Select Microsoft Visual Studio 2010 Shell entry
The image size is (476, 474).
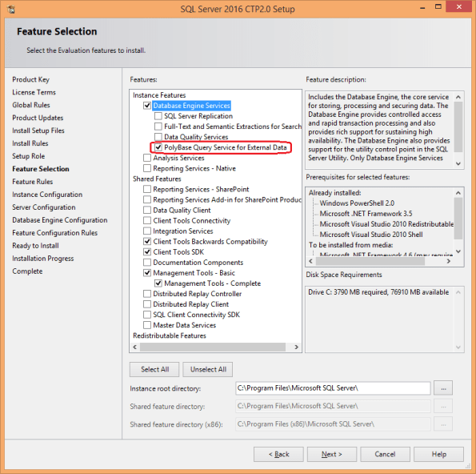coord(371,235)
